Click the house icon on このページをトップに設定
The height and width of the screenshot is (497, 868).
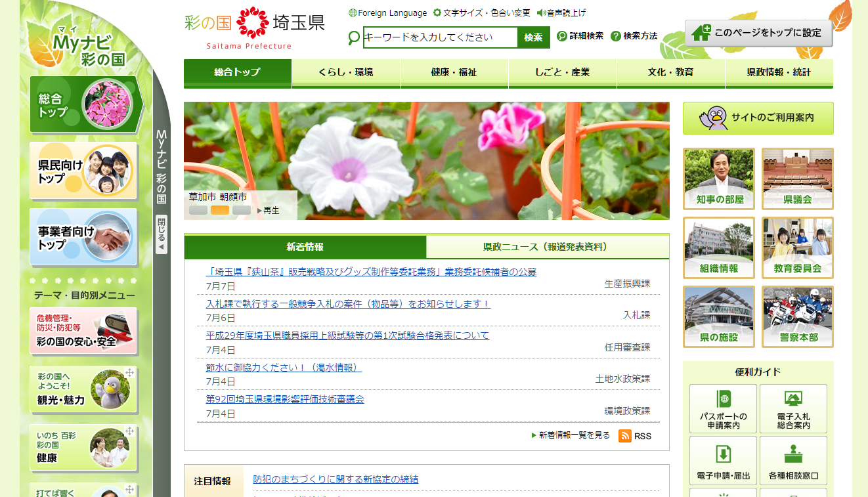tap(701, 33)
